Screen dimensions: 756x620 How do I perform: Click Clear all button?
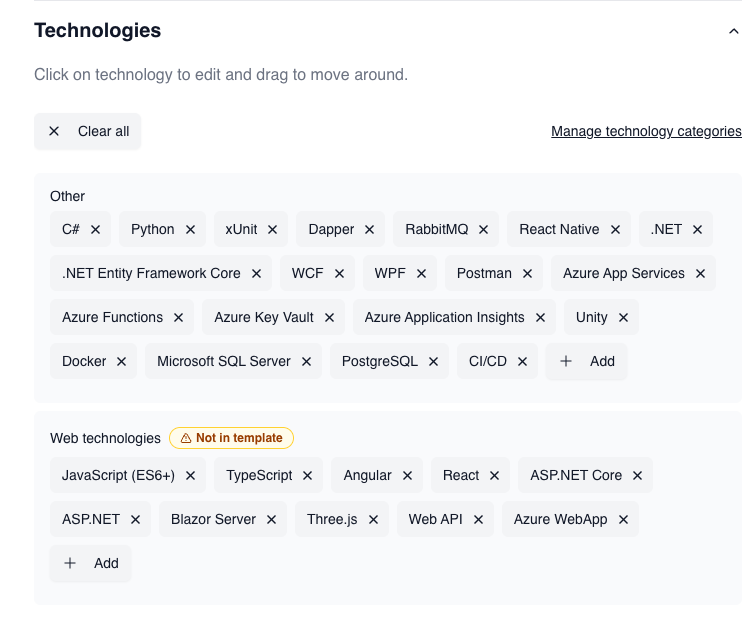click(87, 131)
